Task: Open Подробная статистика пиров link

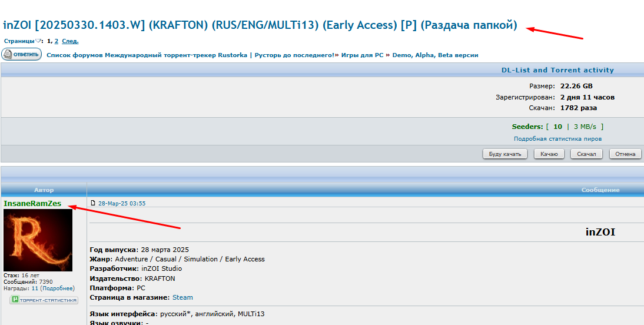Action: point(557,139)
